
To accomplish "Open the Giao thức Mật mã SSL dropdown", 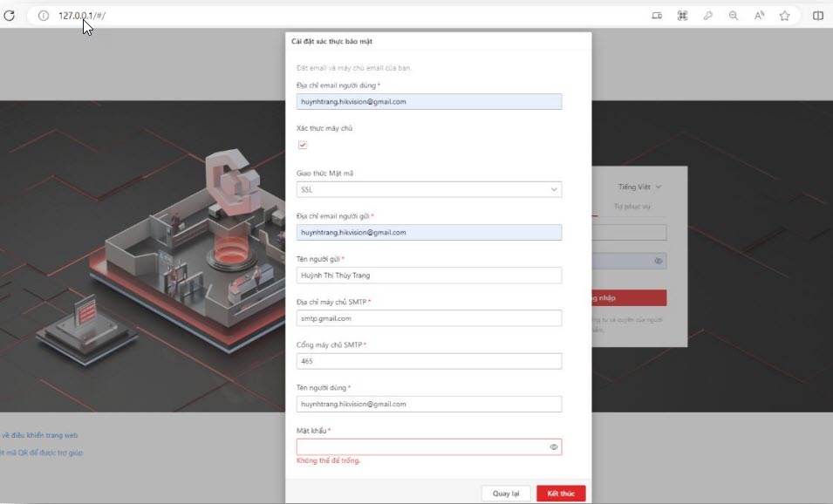I will coord(428,189).
